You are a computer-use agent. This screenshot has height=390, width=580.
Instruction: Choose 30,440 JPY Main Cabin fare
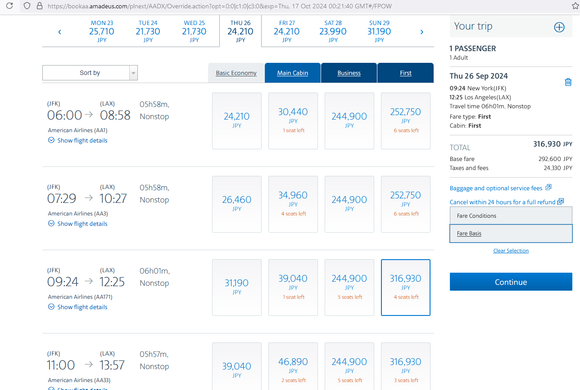pyautogui.click(x=293, y=121)
